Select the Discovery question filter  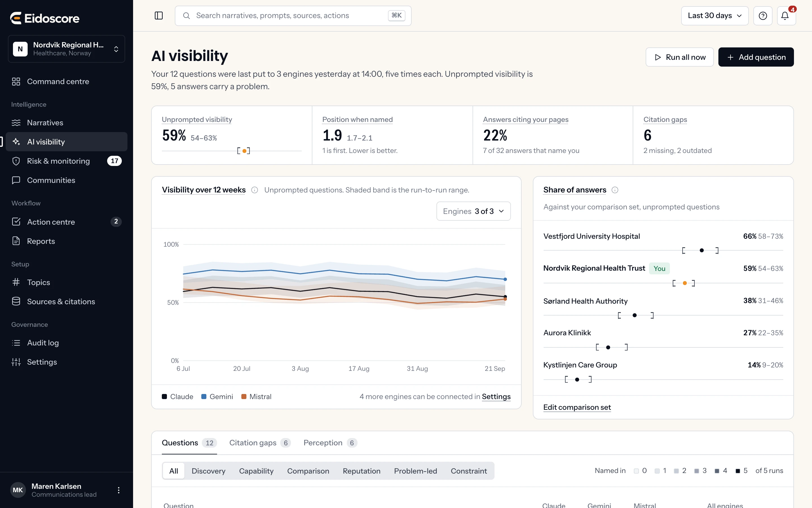[x=208, y=471]
